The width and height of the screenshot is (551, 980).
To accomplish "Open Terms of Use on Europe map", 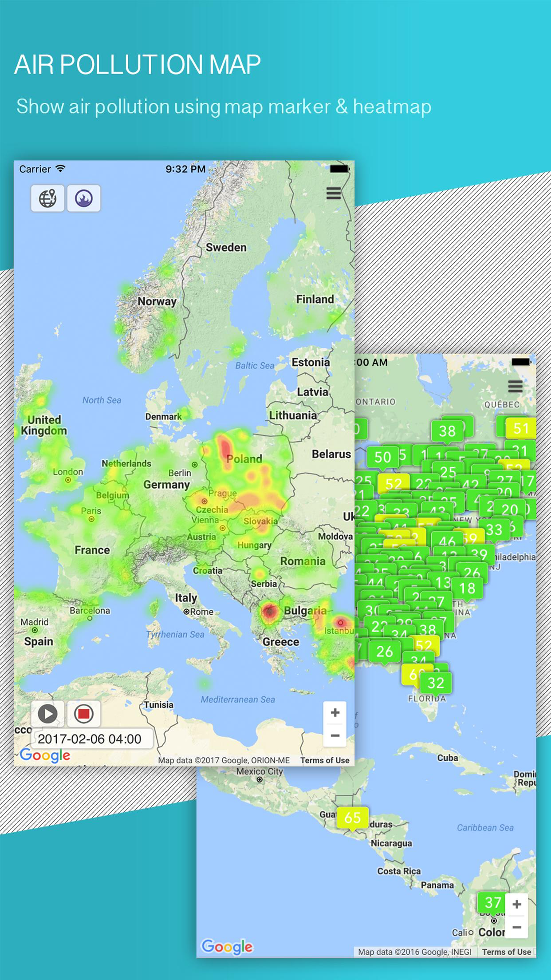I will click(325, 760).
